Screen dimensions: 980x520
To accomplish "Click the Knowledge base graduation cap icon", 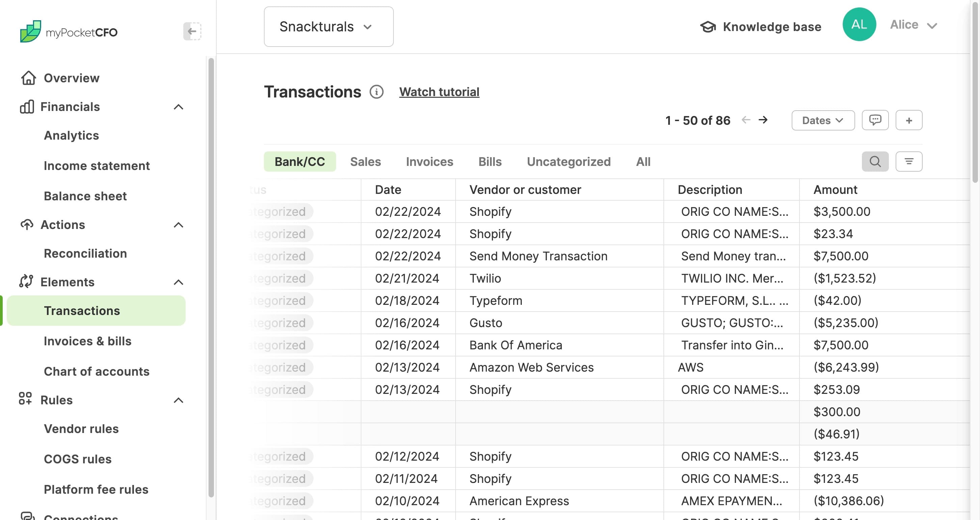I will point(708,27).
